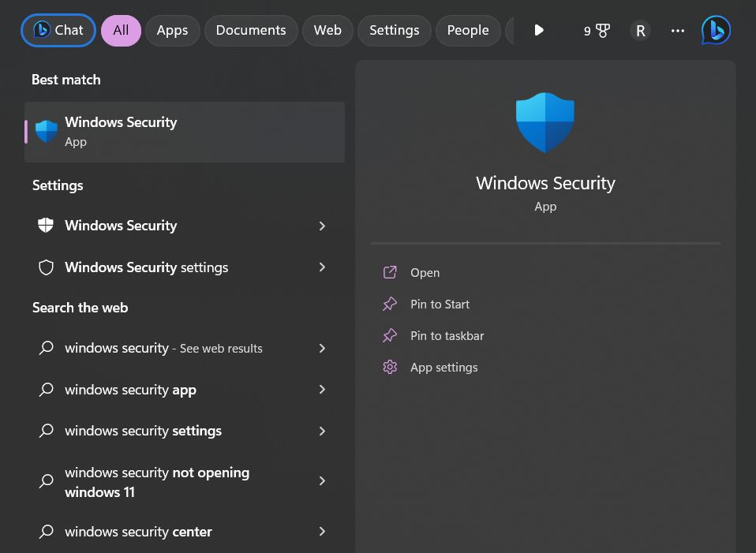Switch to the People filter tab
Viewport: 756px width, 553px height.
point(468,31)
